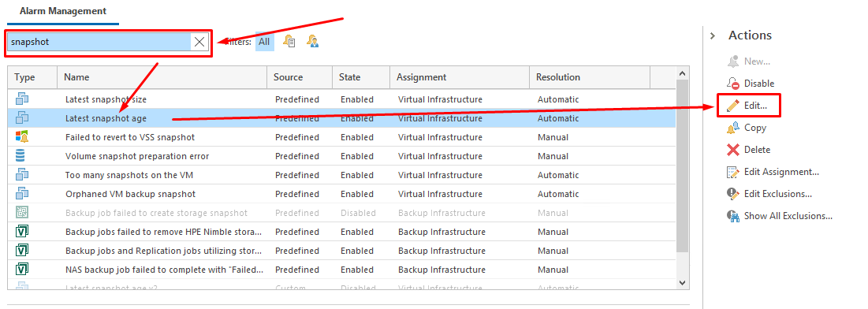
Task: Click the NAS backup job alarm icon
Action: coord(22,269)
